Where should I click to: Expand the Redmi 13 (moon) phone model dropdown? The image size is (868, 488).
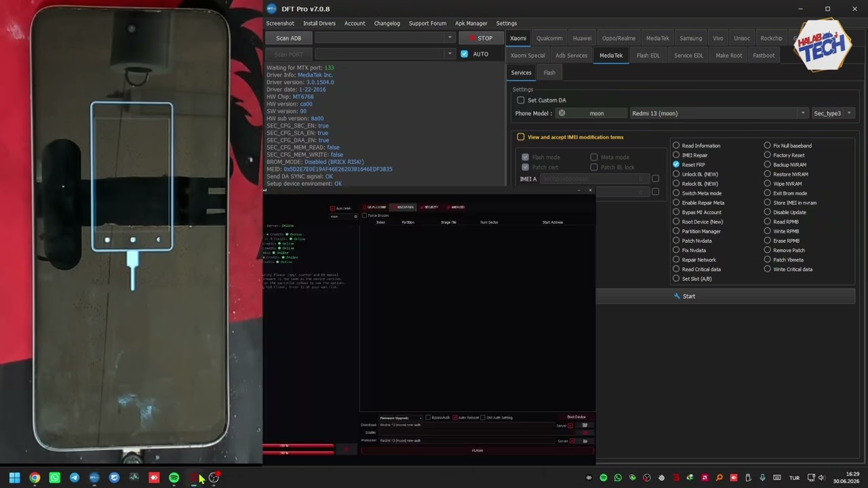click(719, 113)
